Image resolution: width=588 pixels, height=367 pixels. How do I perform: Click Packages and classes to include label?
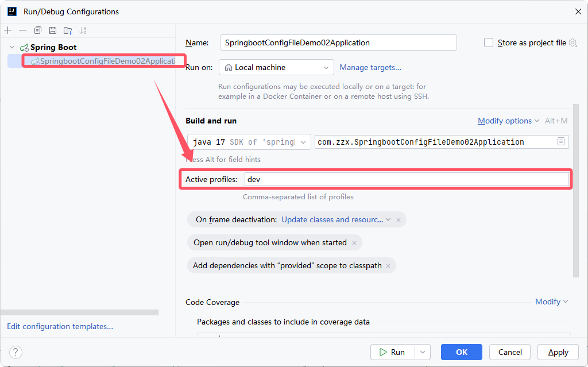point(283,322)
